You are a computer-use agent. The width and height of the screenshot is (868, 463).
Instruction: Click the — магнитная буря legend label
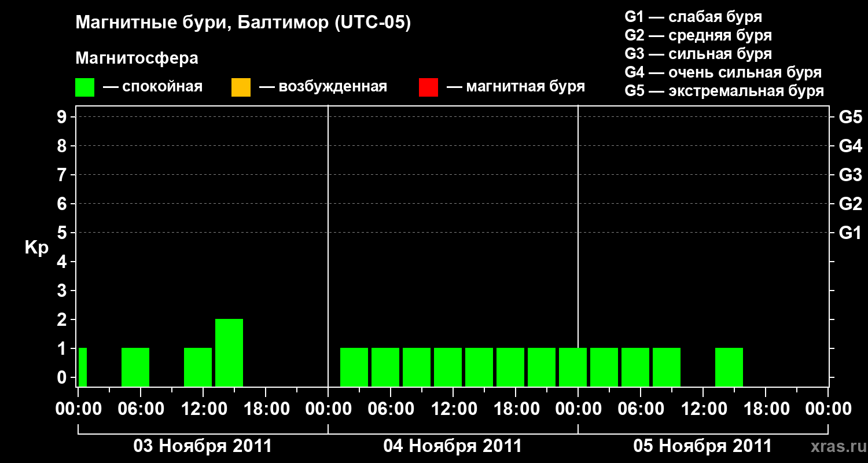(516, 87)
